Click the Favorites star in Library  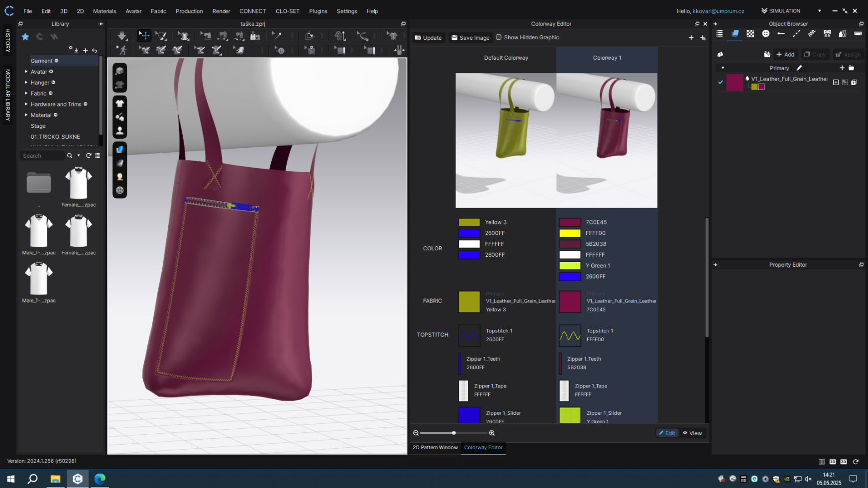(25, 37)
